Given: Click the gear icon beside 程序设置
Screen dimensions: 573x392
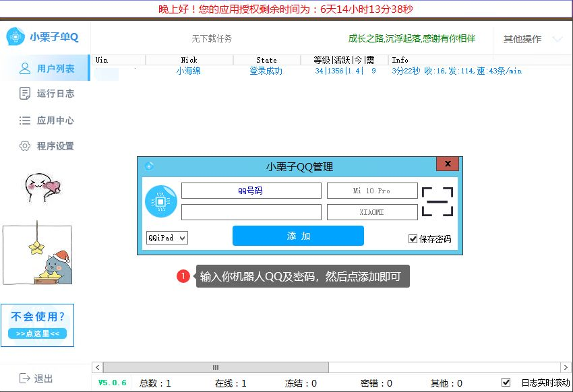Looking at the screenshot, I should click(x=24, y=146).
